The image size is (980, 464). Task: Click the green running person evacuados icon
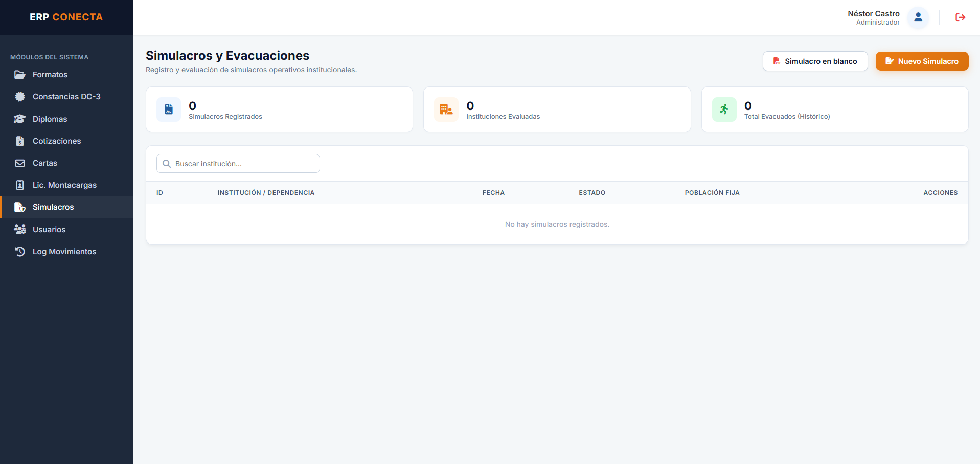(x=724, y=109)
